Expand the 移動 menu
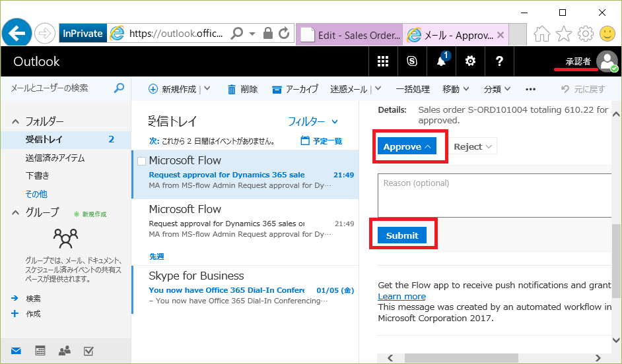622x364 pixels. coord(456,89)
